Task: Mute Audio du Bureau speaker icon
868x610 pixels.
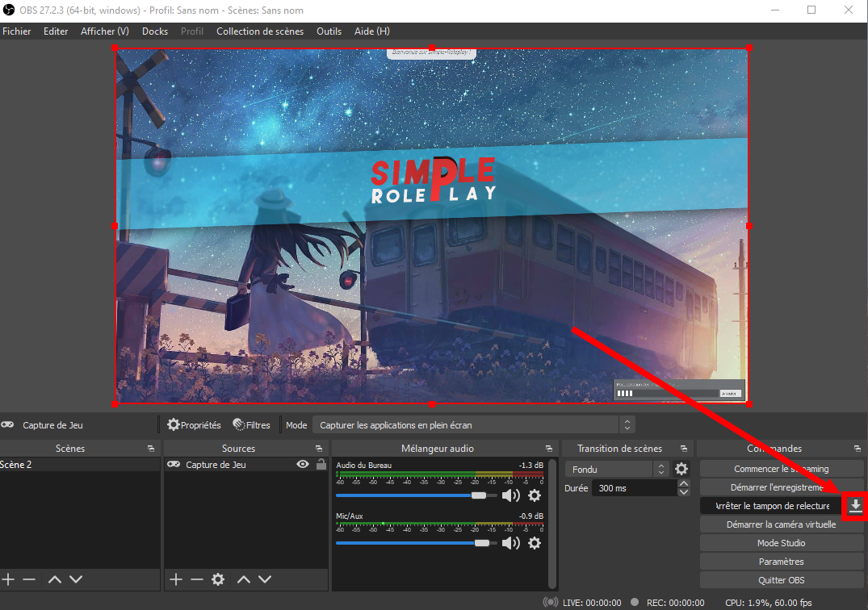Action: [x=510, y=495]
